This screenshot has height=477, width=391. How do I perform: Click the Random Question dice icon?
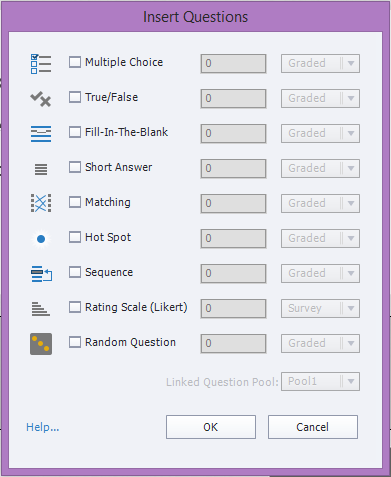[41, 344]
